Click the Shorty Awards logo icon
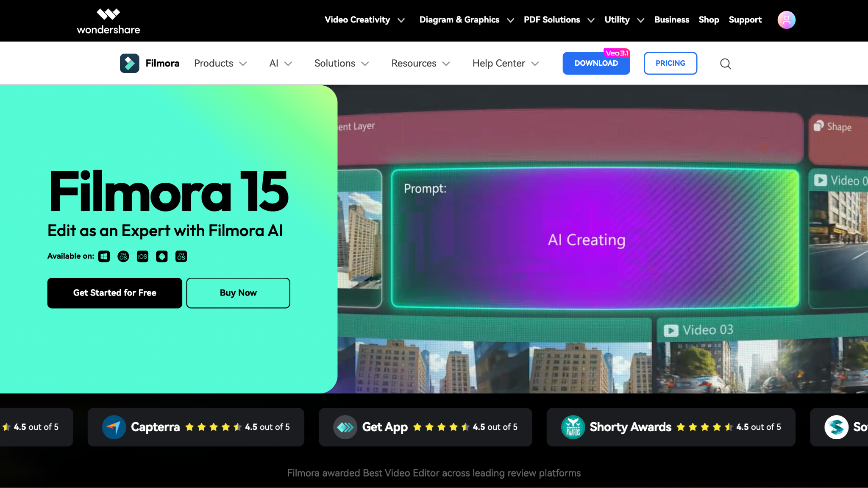This screenshot has height=488, width=868. pos(573,427)
